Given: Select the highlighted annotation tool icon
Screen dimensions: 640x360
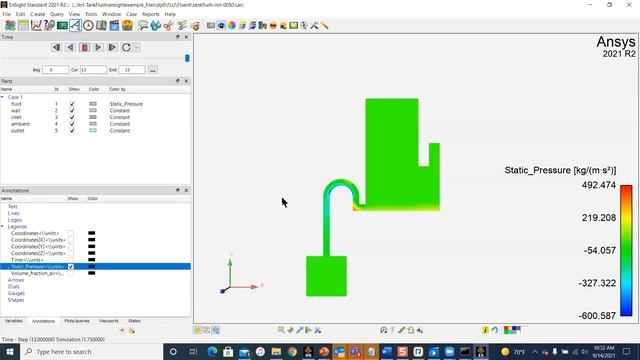Looking at the screenshot, I should tap(75, 25).
